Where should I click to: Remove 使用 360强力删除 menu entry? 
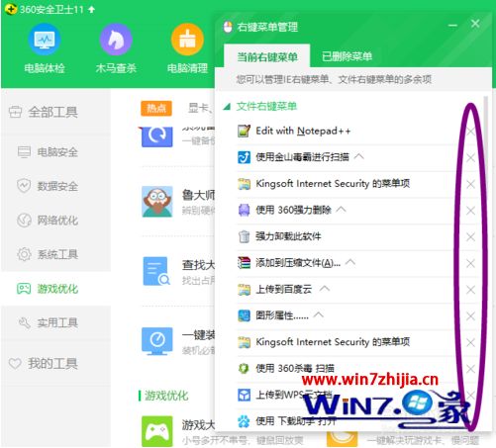470,211
